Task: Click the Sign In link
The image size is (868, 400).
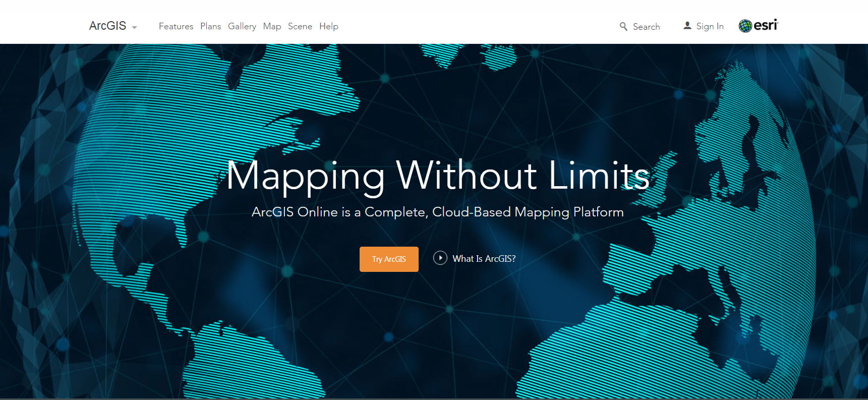Action: click(710, 26)
